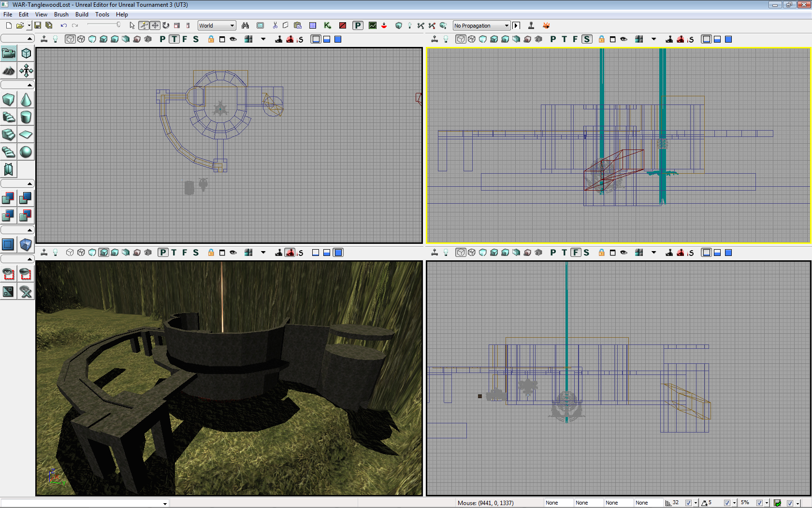
Task: Open the dropdown arrow next to Open
Action: (x=29, y=26)
